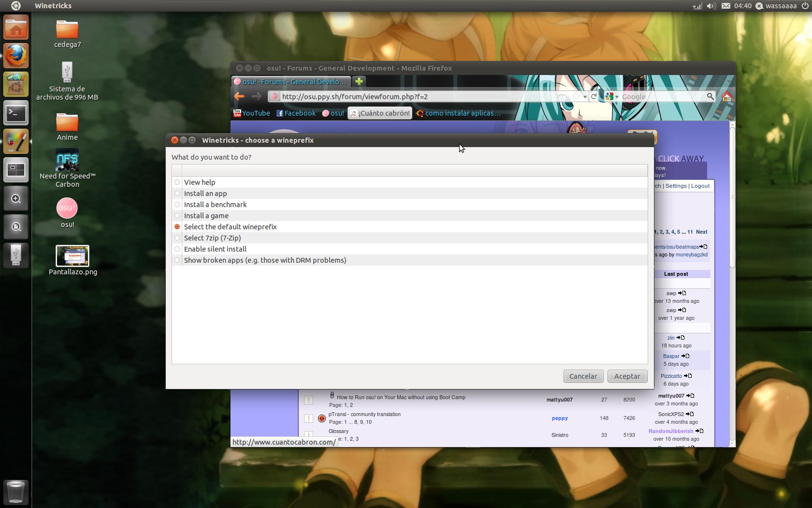Click the Firefox back arrow

tap(239, 96)
